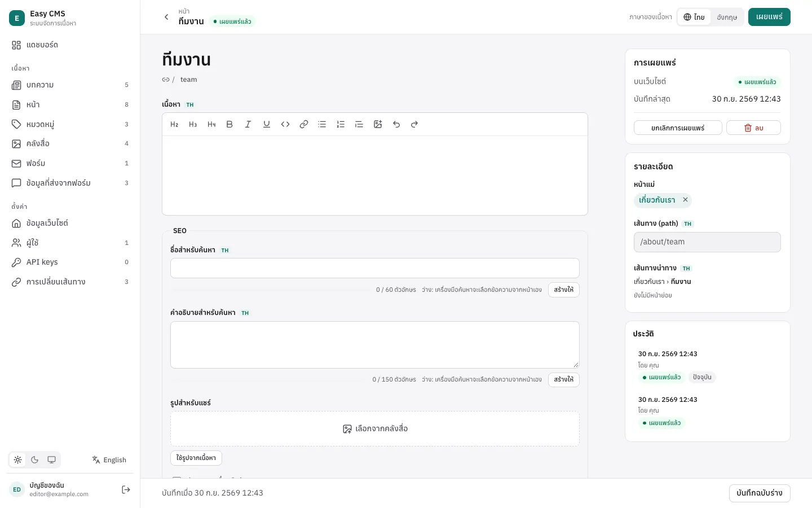Click the green เผยแพร่ publish button
812x508 pixels.
click(x=769, y=17)
